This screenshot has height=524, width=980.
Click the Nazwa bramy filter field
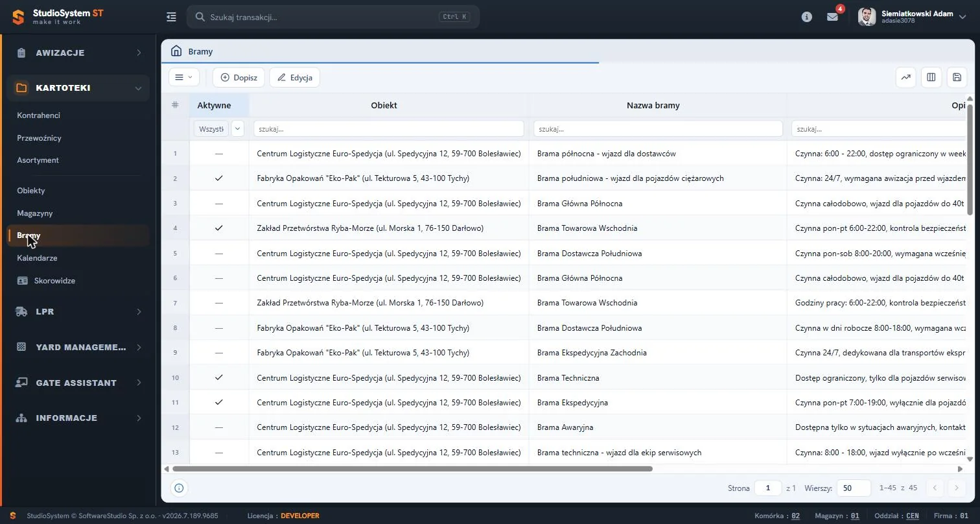click(x=658, y=128)
